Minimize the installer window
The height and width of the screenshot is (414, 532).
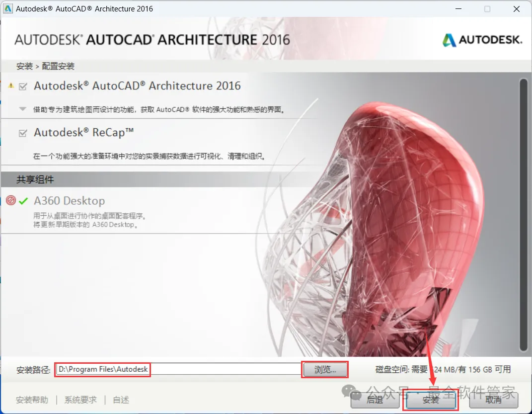[458, 8]
